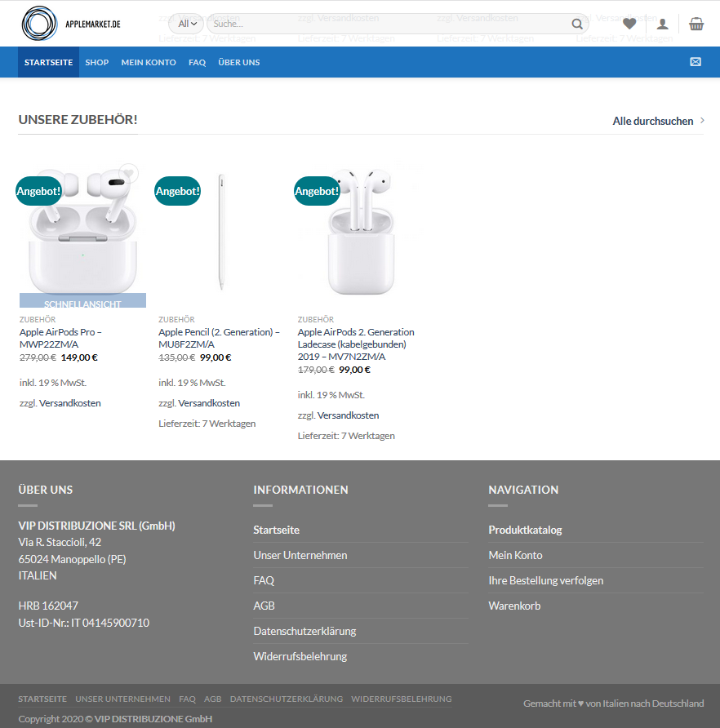Image resolution: width=720 pixels, height=728 pixels.
Task: Open Schnellansicht for AirPods Pro
Action: (82, 301)
